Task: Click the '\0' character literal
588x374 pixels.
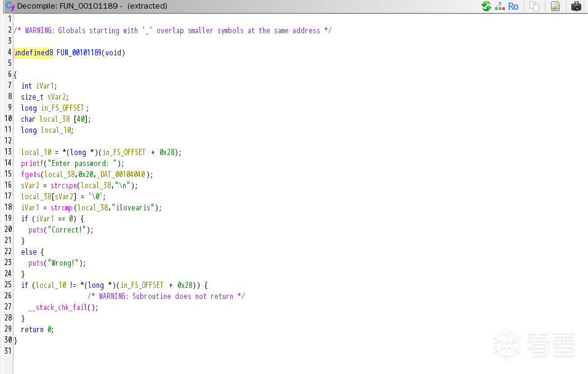Action: point(96,196)
